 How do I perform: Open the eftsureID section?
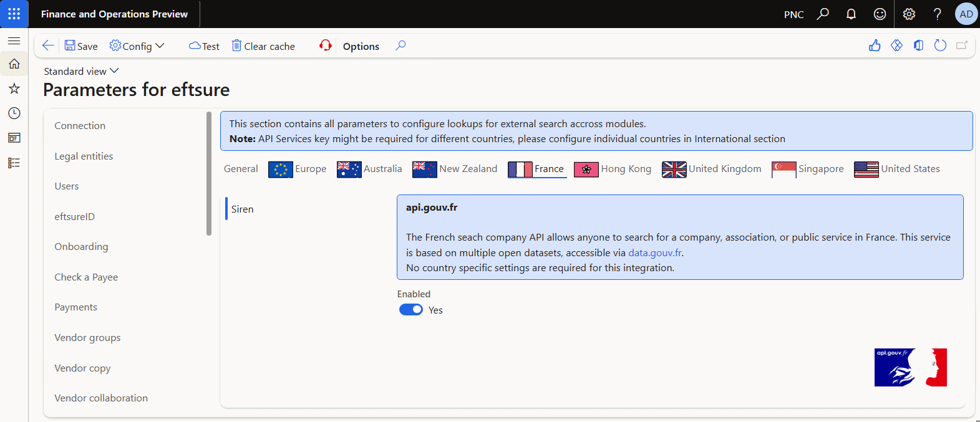click(x=74, y=216)
